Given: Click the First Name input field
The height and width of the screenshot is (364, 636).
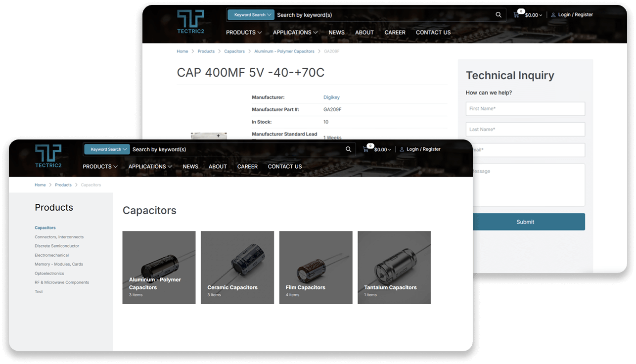Looking at the screenshot, I should tap(525, 108).
